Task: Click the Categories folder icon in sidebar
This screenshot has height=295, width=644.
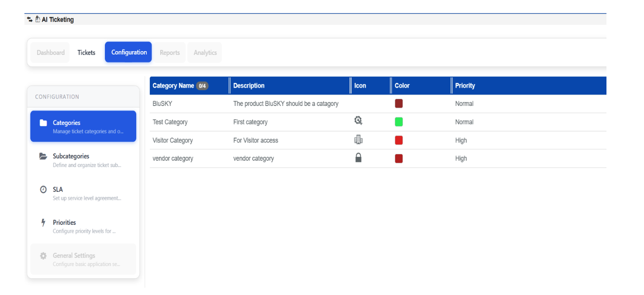Action: coord(43,123)
